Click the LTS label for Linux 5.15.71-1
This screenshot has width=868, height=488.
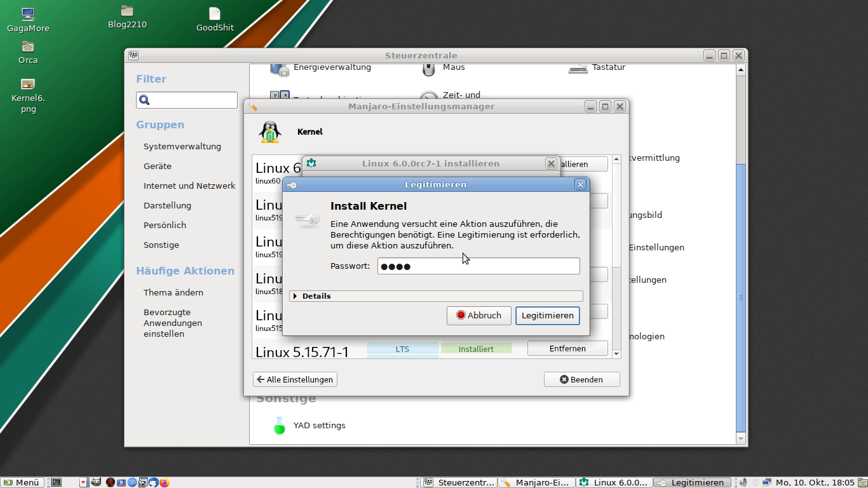[403, 349]
